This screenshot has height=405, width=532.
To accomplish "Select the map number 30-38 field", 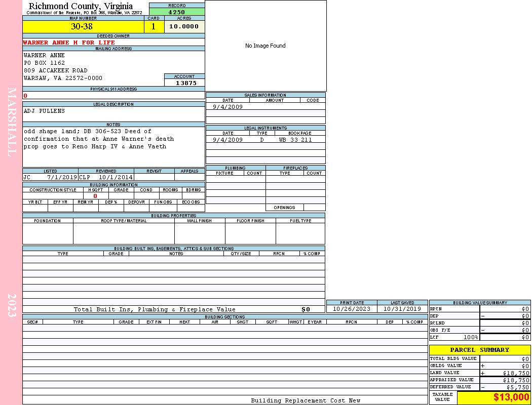I will (82, 27).
